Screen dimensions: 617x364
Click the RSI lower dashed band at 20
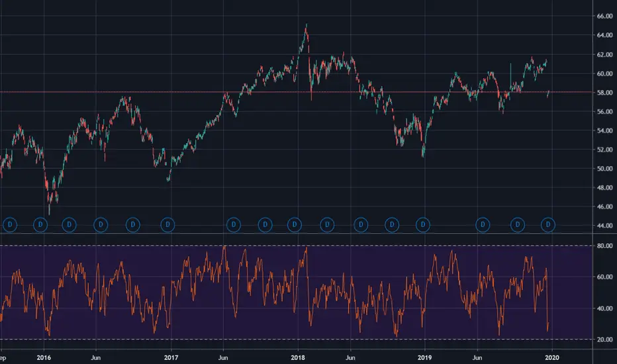pyautogui.click(x=296, y=340)
